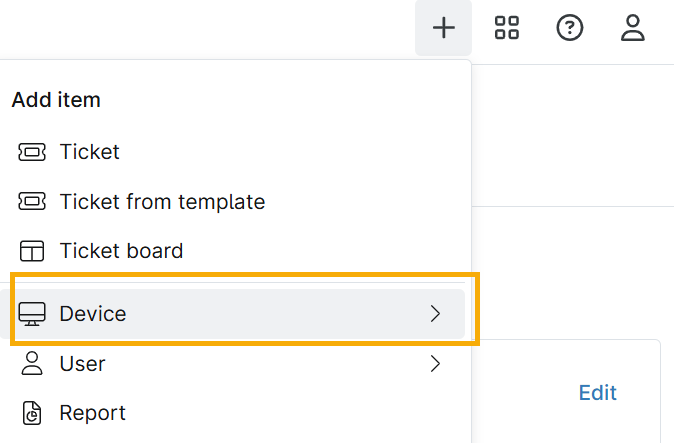
Task: Pick the User menu item label
Action: click(x=82, y=364)
